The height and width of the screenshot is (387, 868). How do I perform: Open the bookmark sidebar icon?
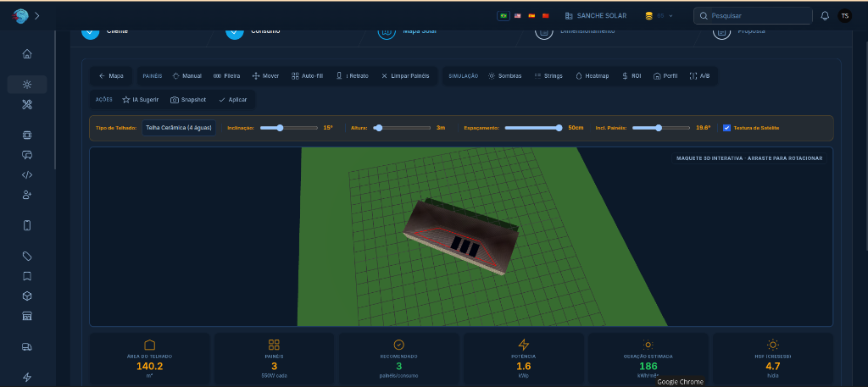click(x=27, y=276)
